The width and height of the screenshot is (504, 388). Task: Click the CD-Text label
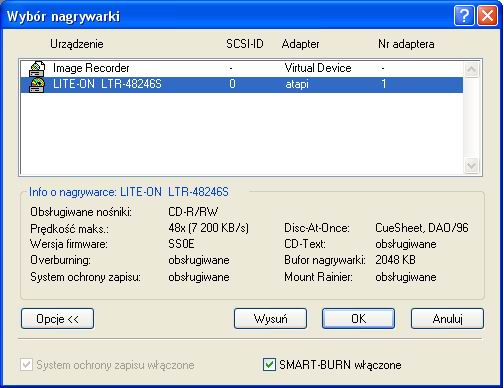point(305,244)
